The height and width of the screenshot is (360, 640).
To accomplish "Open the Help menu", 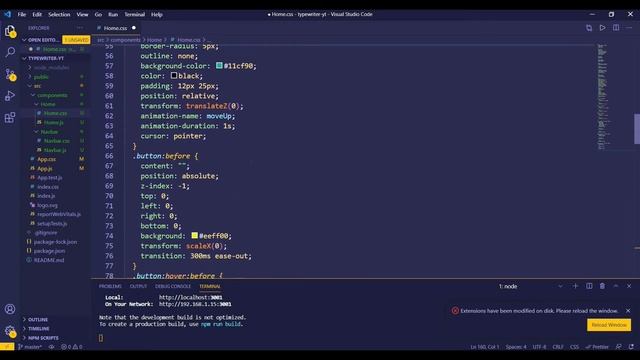I will click(x=157, y=14).
